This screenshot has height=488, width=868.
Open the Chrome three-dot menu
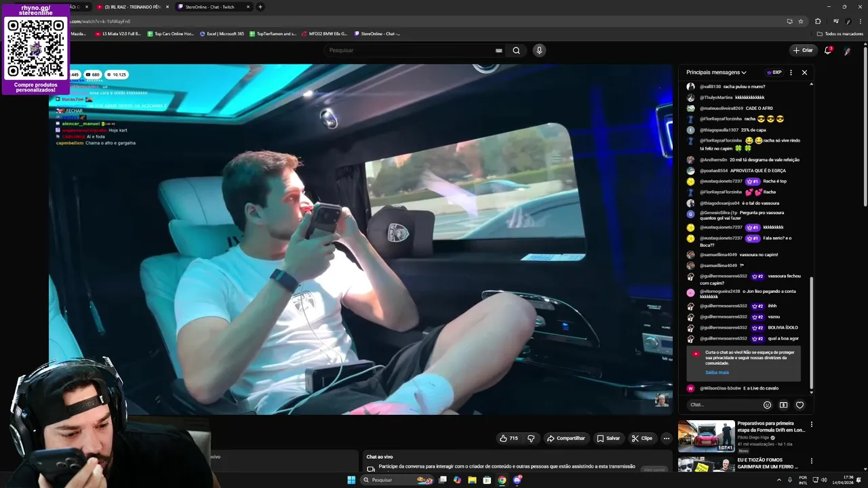(861, 21)
